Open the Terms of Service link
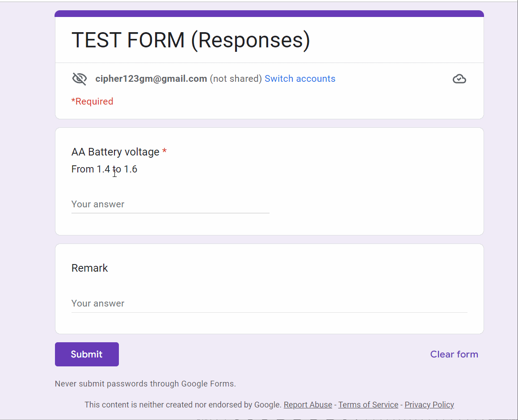This screenshot has height=420, width=518. (x=368, y=405)
